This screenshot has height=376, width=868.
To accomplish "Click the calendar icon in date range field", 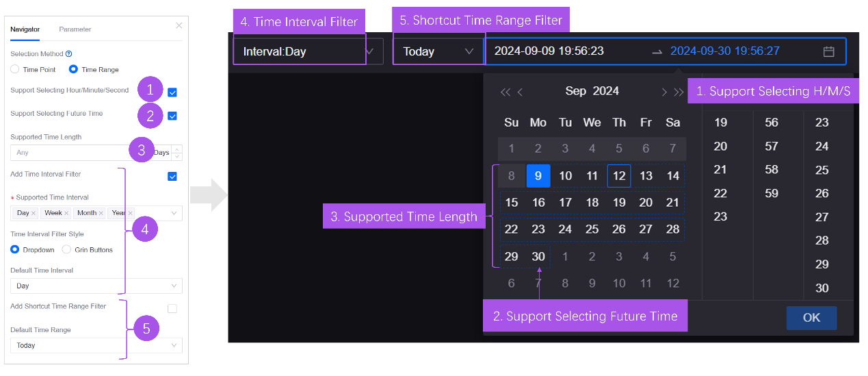I will 828,51.
